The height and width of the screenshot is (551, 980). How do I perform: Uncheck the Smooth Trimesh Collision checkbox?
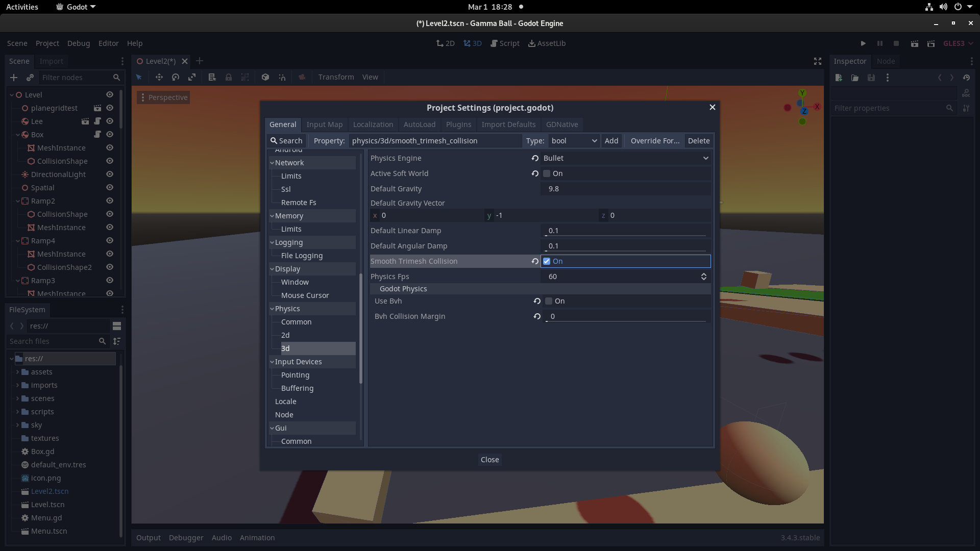(x=548, y=261)
